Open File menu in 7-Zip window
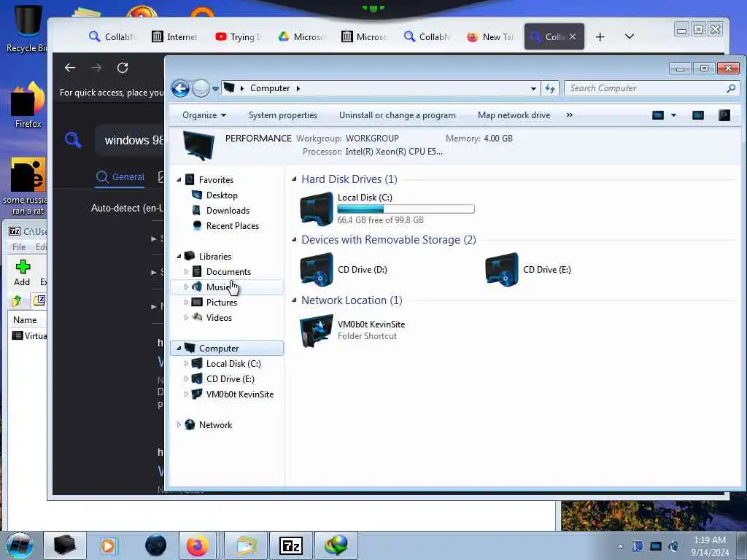The image size is (747, 560). 19,246
